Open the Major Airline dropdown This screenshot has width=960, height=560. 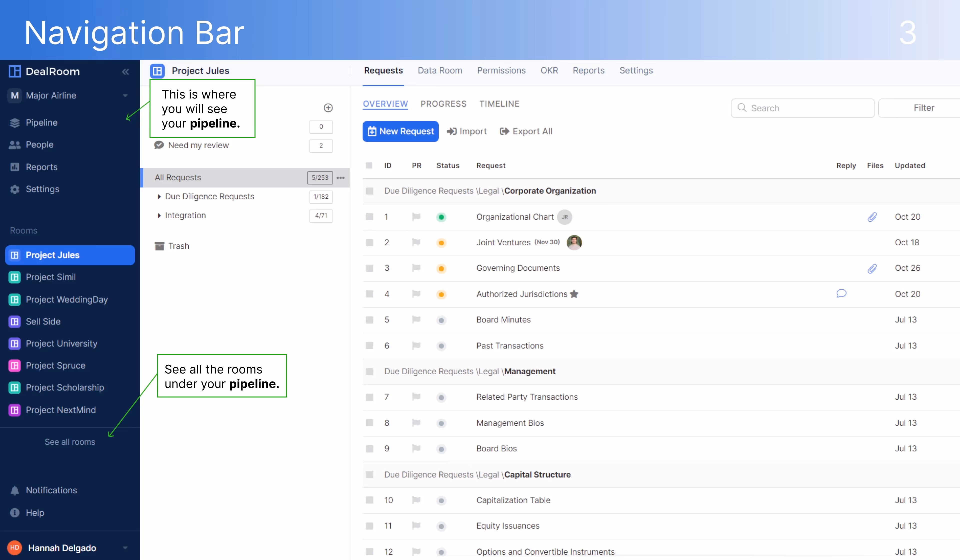(125, 95)
